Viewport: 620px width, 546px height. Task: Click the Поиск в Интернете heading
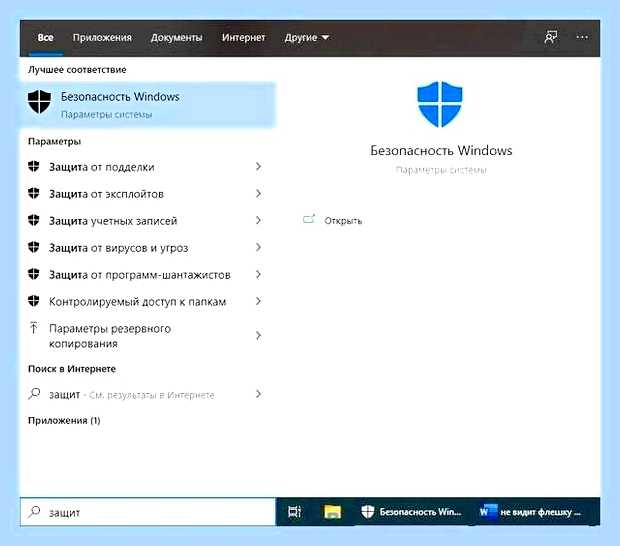click(72, 369)
